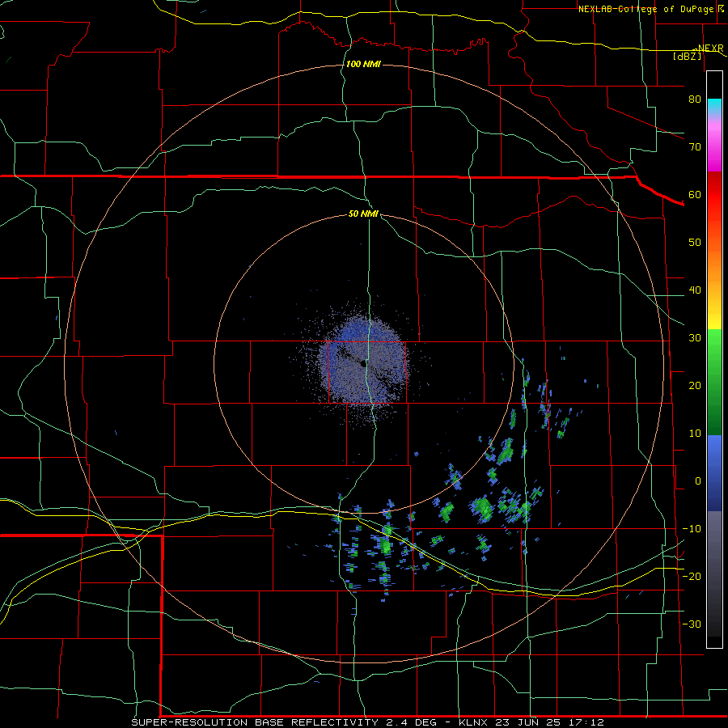Click the -30 value on the dBZ scale

pyautogui.click(x=692, y=624)
